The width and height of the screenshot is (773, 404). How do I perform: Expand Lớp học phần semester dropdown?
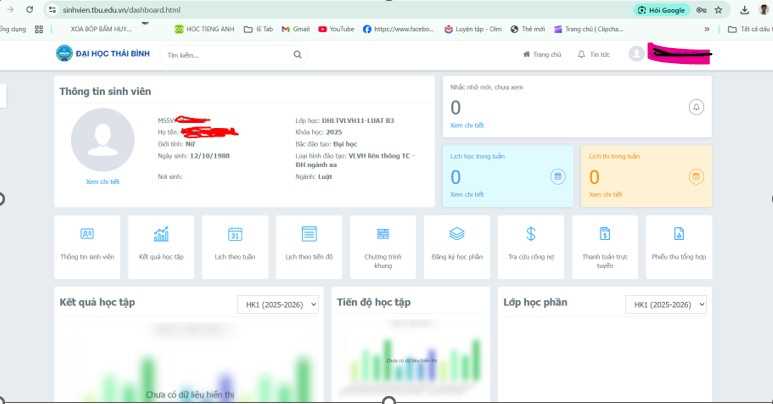tap(665, 304)
